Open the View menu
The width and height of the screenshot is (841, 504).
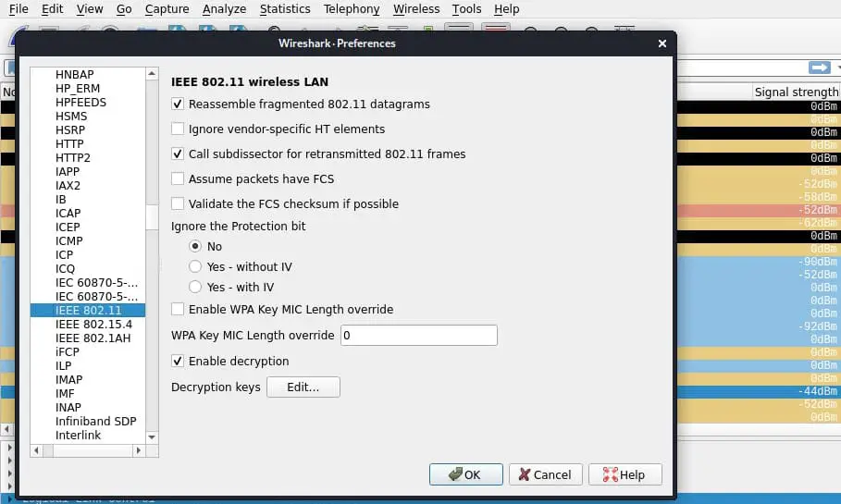point(90,9)
